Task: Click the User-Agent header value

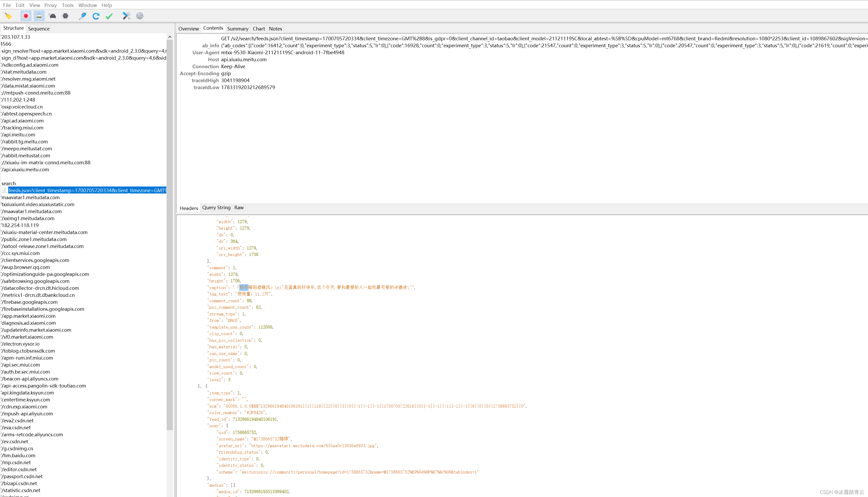Action: (x=283, y=53)
